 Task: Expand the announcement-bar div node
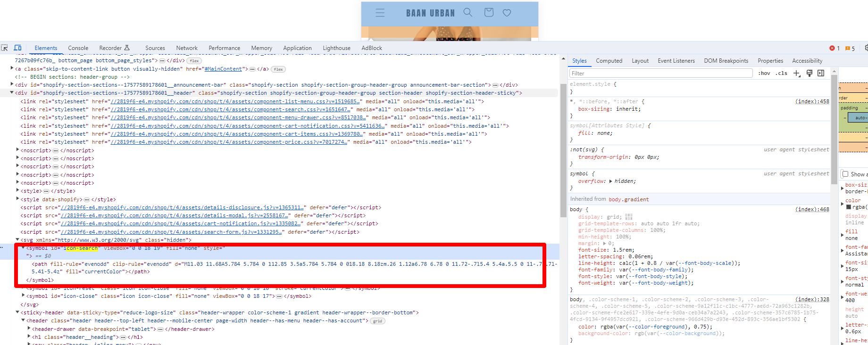[12, 85]
